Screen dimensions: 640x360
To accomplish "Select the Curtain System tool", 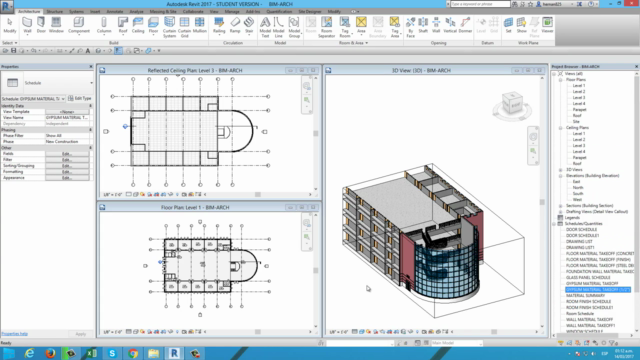I will point(169,27).
